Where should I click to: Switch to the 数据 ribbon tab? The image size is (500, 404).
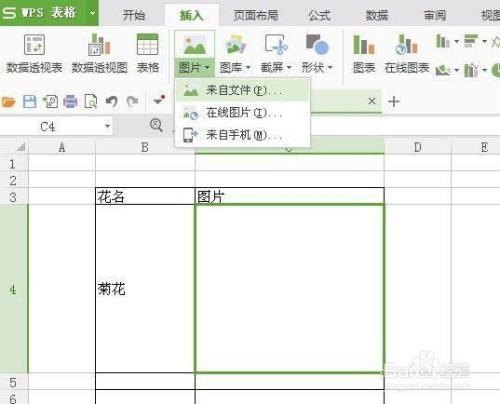(x=377, y=15)
